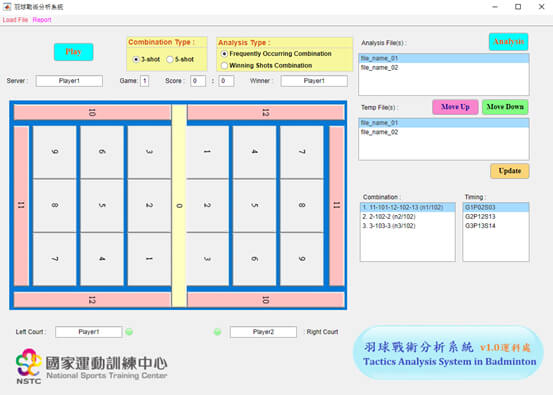Click the Move Down button
The image size is (553, 395).
coord(505,107)
